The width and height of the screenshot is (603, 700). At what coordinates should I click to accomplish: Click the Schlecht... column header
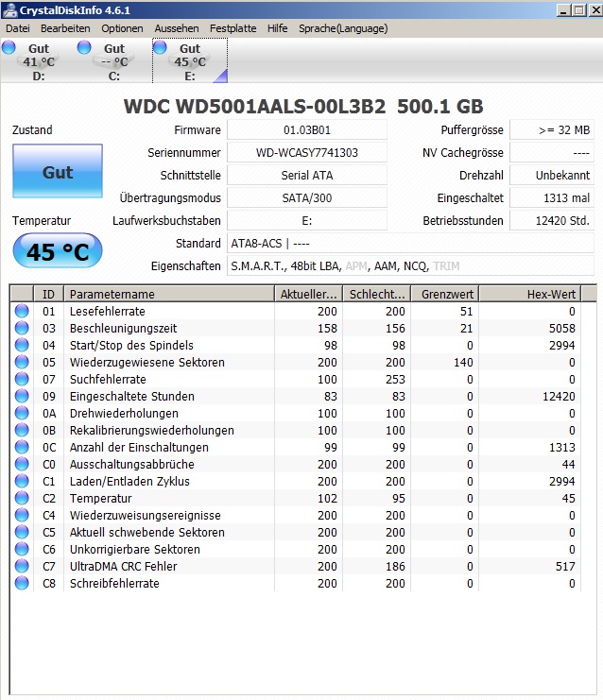point(377,294)
